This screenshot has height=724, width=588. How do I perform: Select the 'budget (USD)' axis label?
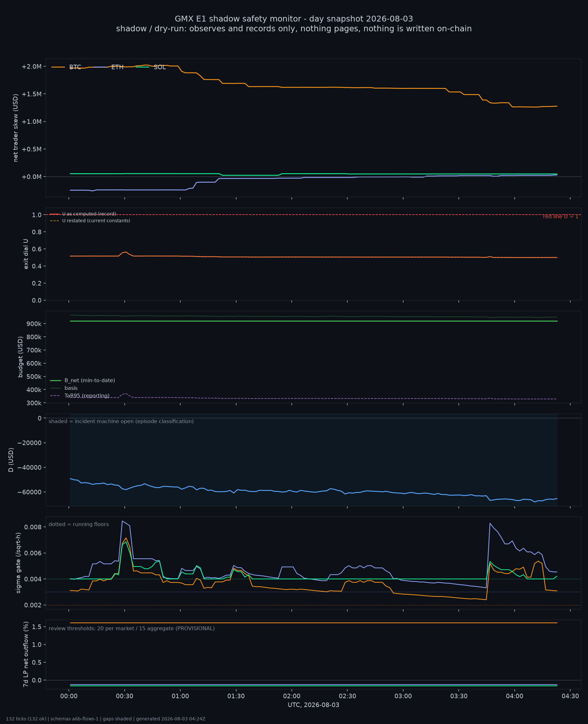(20, 357)
